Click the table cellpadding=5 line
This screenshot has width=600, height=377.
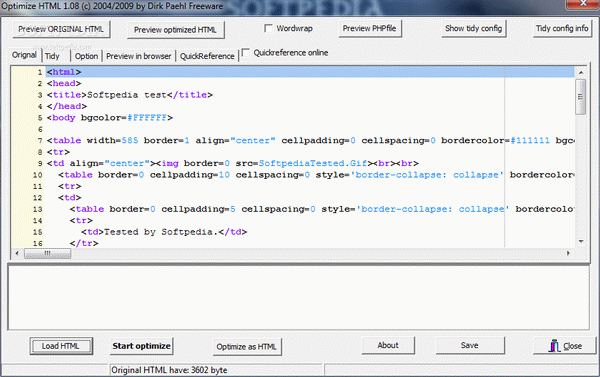point(322,209)
